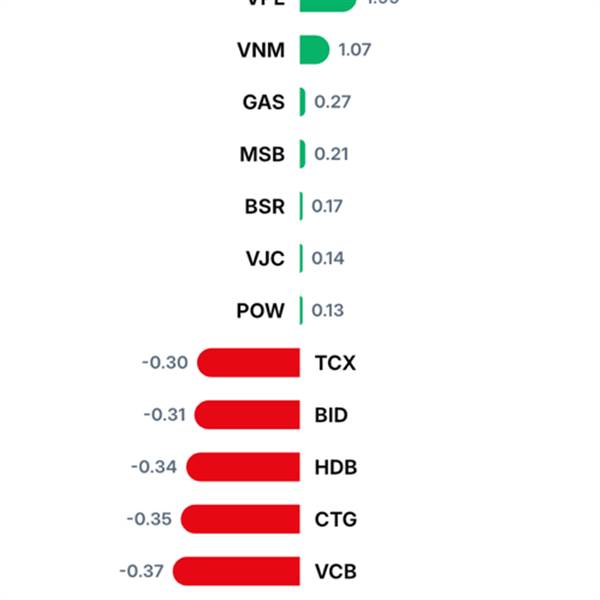
Task: Click the -0.37 value beside VCB
Action: tap(141, 572)
